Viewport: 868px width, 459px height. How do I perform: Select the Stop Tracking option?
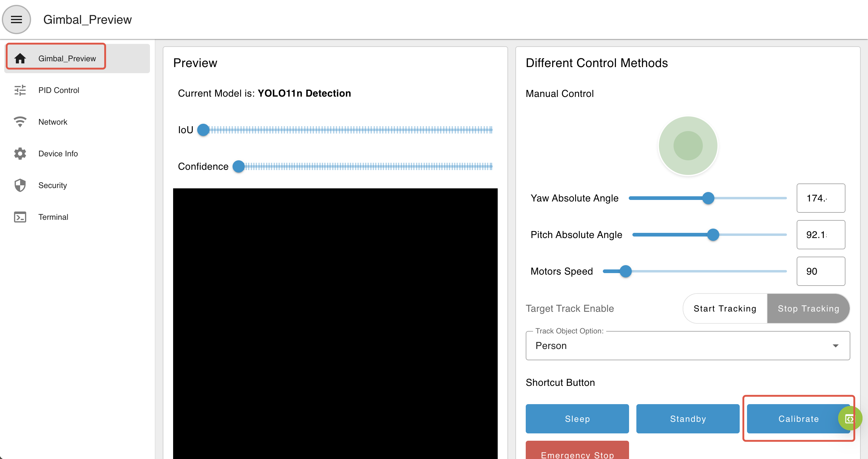coord(808,308)
